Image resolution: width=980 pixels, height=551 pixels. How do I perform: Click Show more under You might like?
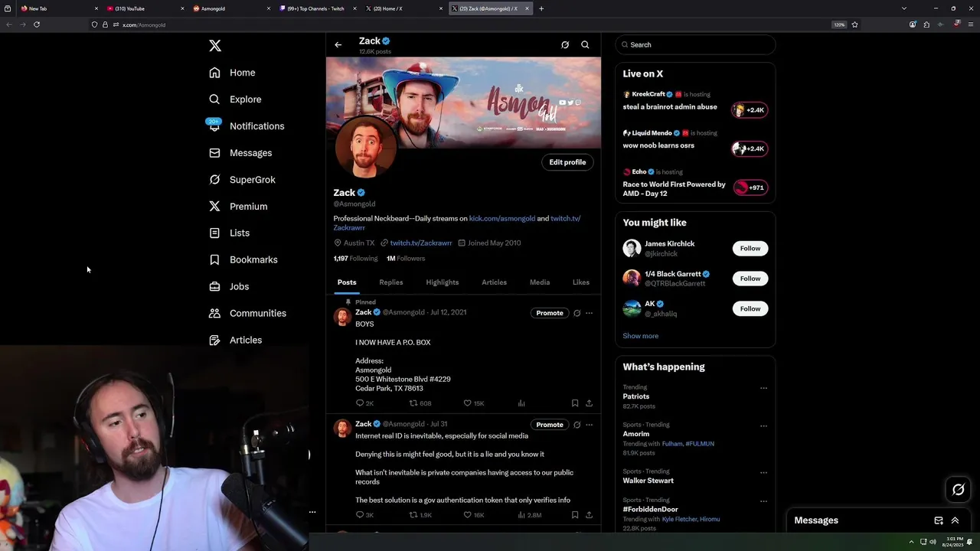[640, 336]
